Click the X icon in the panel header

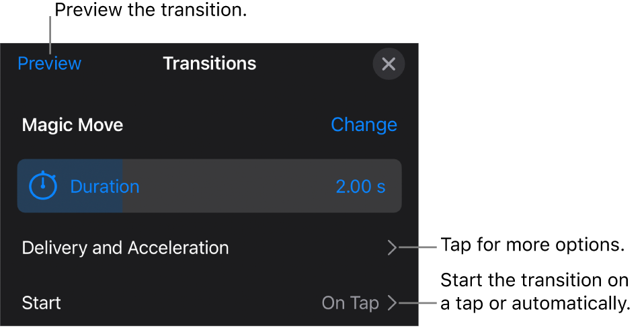(389, 64)
